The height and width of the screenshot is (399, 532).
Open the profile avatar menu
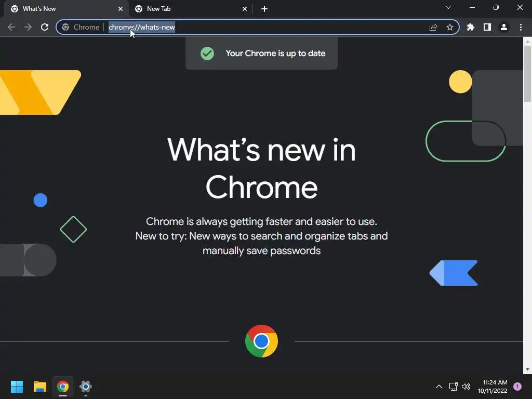point(504,27)
